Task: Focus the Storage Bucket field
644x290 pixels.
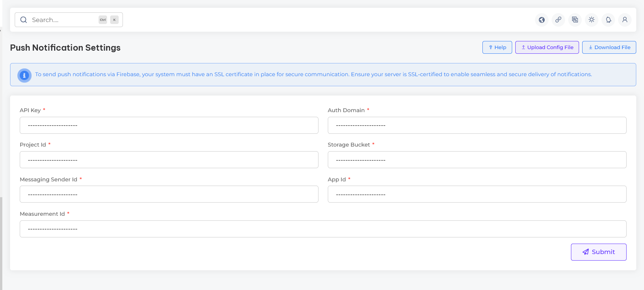Action: 477,160
